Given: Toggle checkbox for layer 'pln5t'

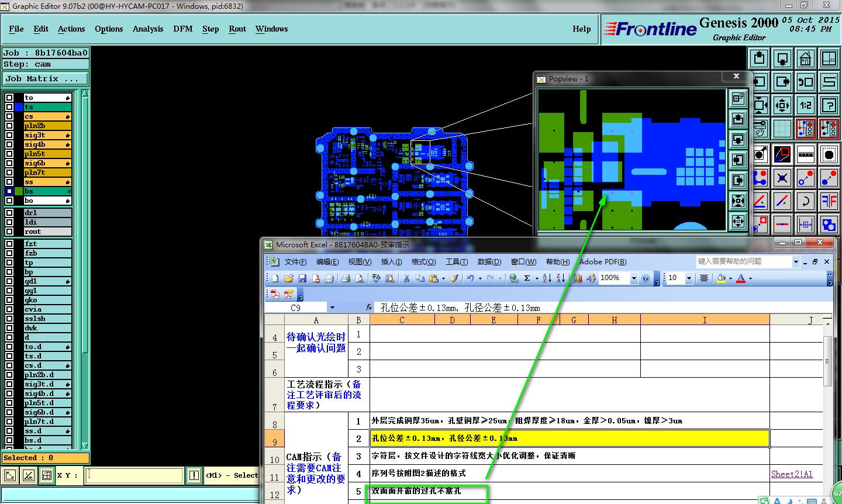Looking at the screenshot, I should coord(9,154).
